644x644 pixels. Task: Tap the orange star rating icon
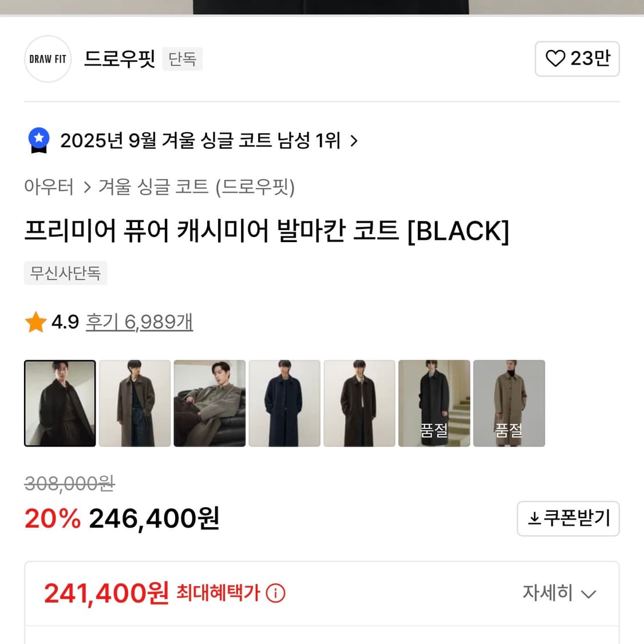point(35,322)
